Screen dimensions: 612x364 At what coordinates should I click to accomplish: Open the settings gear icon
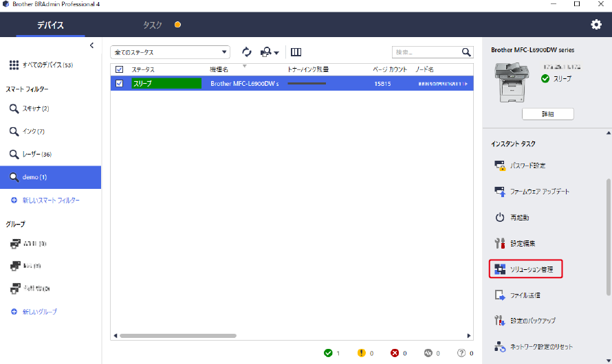click(x=596, y=25)
